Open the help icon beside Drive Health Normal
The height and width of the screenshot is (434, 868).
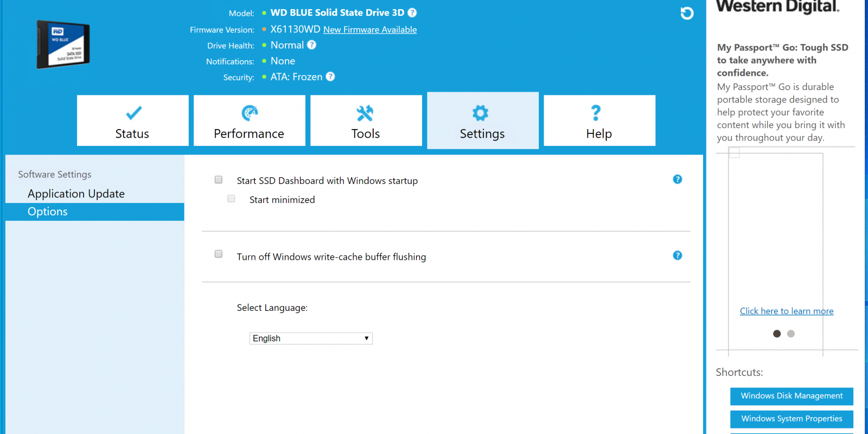tap(311, 45)
